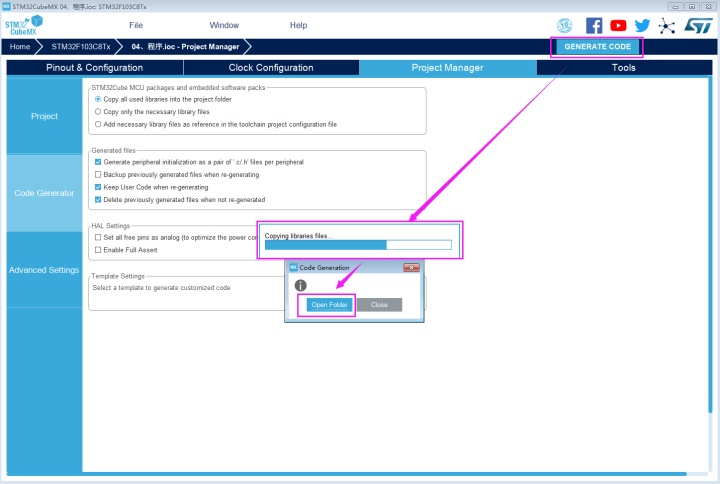The height and width of the screenshot is (484, 720).
Task: Toggle Keep User Code when re-generating
Action: point(98,187)
